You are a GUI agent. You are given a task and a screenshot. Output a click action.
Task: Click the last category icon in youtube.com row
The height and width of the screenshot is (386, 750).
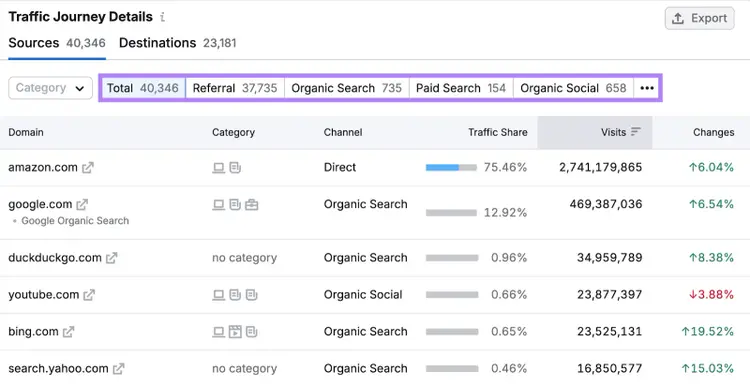click(x=252, y=295)
